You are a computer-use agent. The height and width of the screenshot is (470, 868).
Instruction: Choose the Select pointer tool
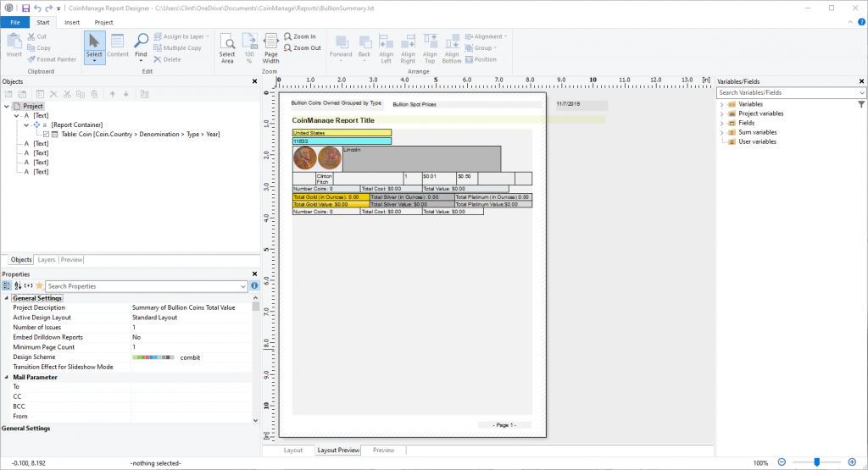[94, 47]
